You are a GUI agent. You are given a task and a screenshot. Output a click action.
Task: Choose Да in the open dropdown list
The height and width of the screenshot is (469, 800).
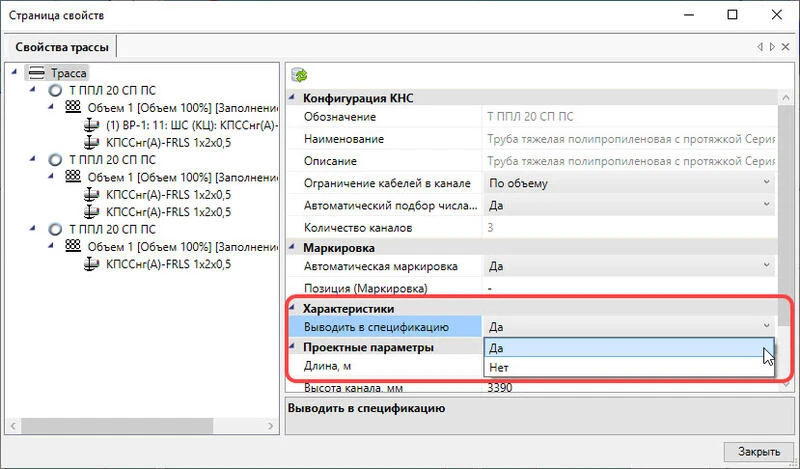pos(620,348)
